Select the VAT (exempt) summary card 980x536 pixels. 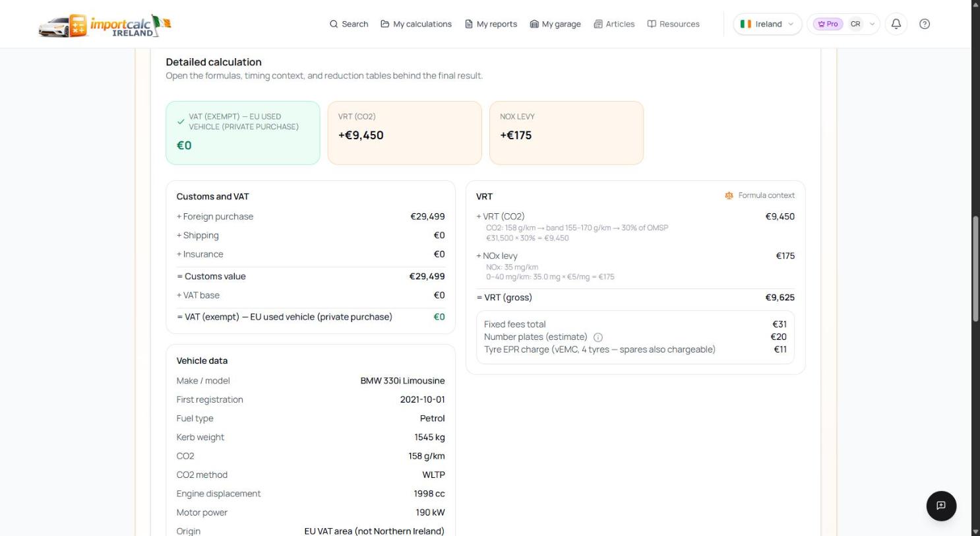pos(243,133)
